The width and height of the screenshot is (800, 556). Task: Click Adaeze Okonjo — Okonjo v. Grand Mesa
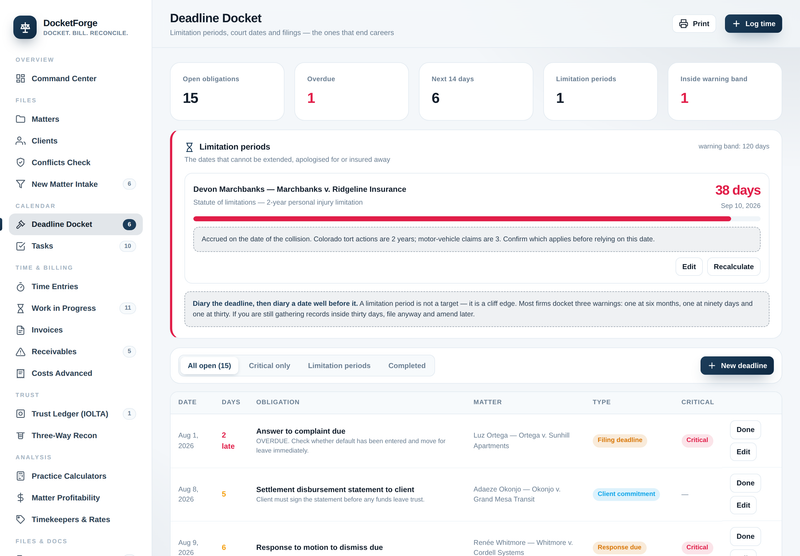click(x=517, y=494)
